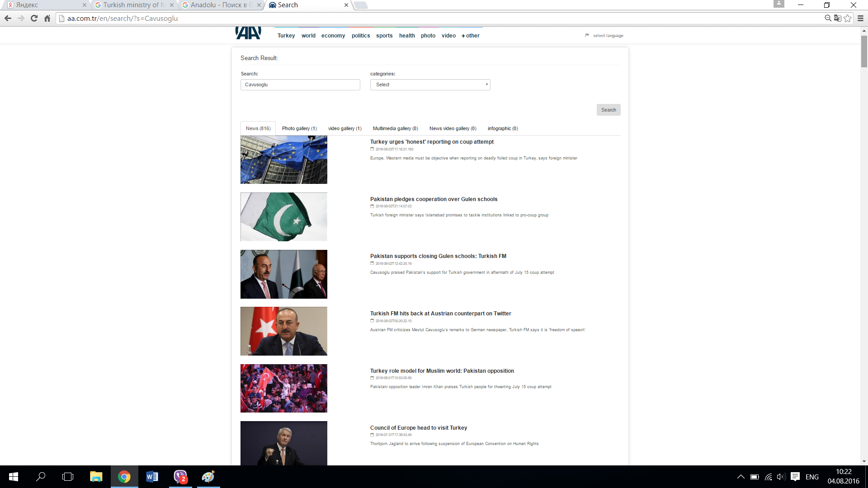
Task: Switch to the Photo gallery (1) tab
Action: click(x=299, y=128)
